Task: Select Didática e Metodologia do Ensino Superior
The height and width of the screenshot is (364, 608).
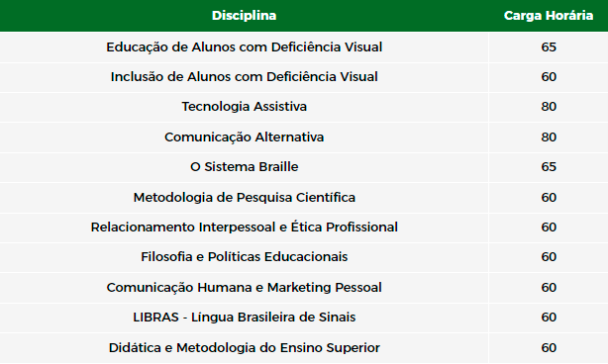Action: click(245, 348)
